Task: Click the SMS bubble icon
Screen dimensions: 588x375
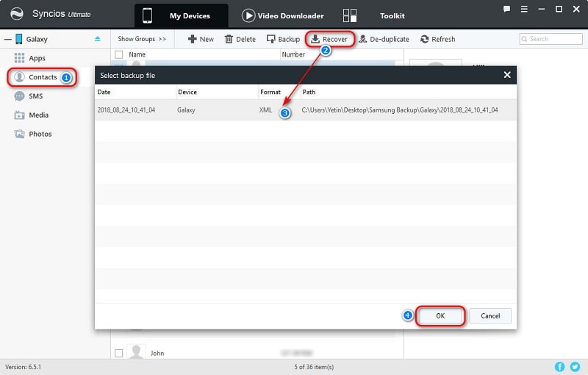Action: tap(19, 96)
